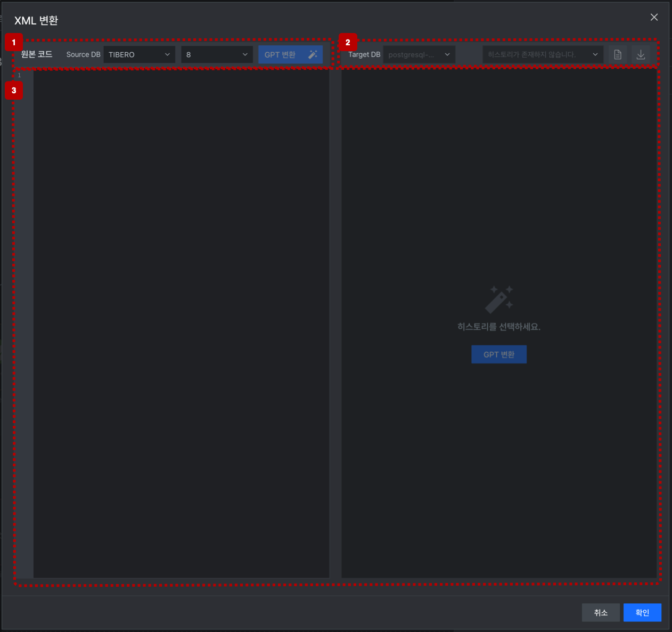
Task: Confirm with the 확인 button
Action: tap(642, 613)
